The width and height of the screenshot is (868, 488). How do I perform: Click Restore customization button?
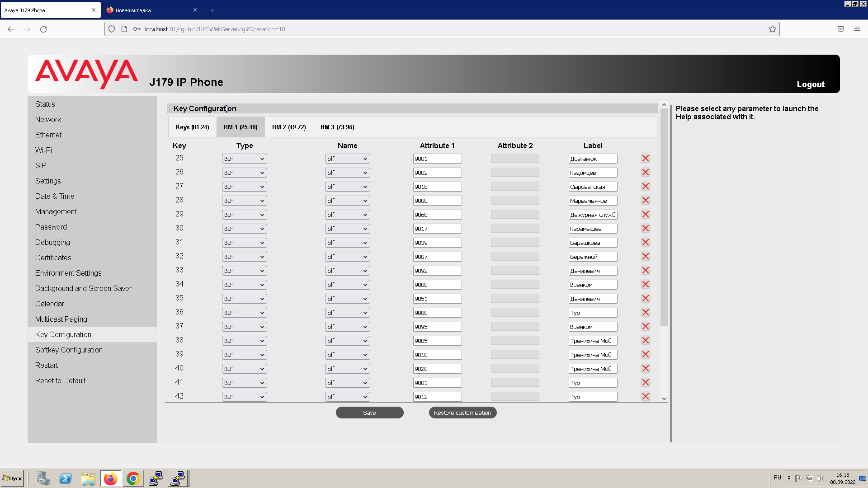[x=462, y=413]
